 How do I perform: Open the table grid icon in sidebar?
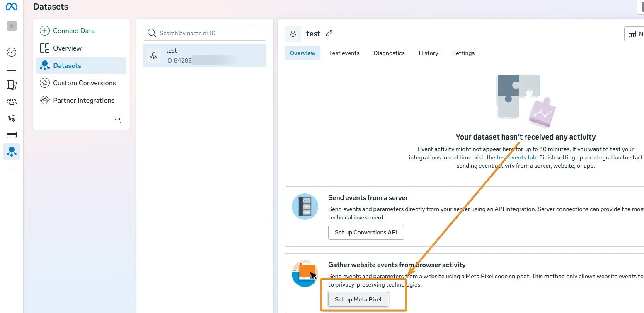pyautogui.click(x=12, y=69)
